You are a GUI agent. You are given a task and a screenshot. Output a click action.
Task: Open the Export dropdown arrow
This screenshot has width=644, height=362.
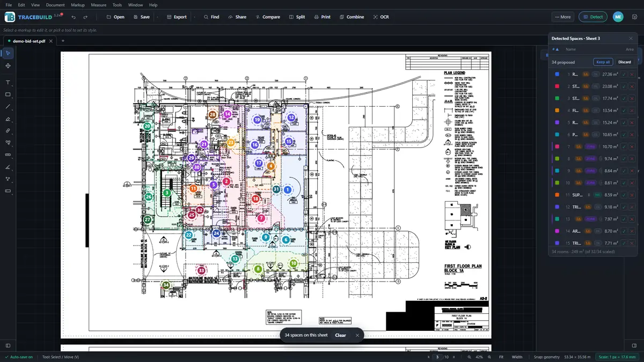tap(194, 17)
